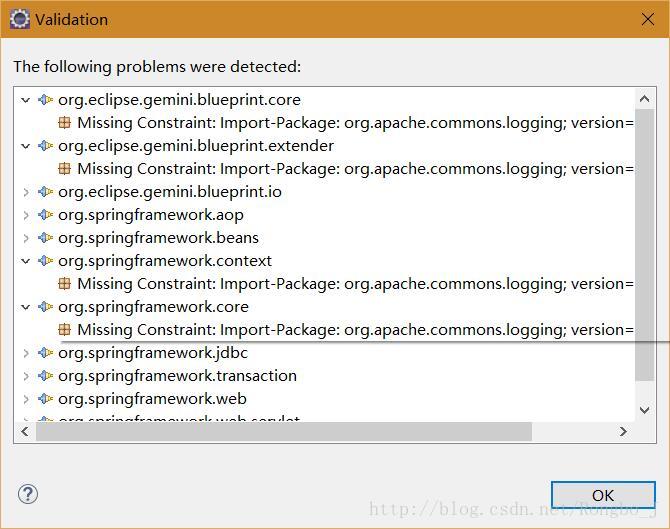Collapse the org.eclipse.gemini.blueprint.core node
The height and width of the screenshot is (529, 670).
[26, 100]
